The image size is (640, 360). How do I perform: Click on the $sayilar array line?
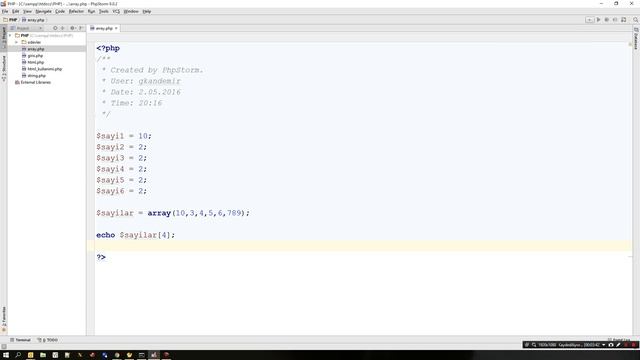(173, 213)
